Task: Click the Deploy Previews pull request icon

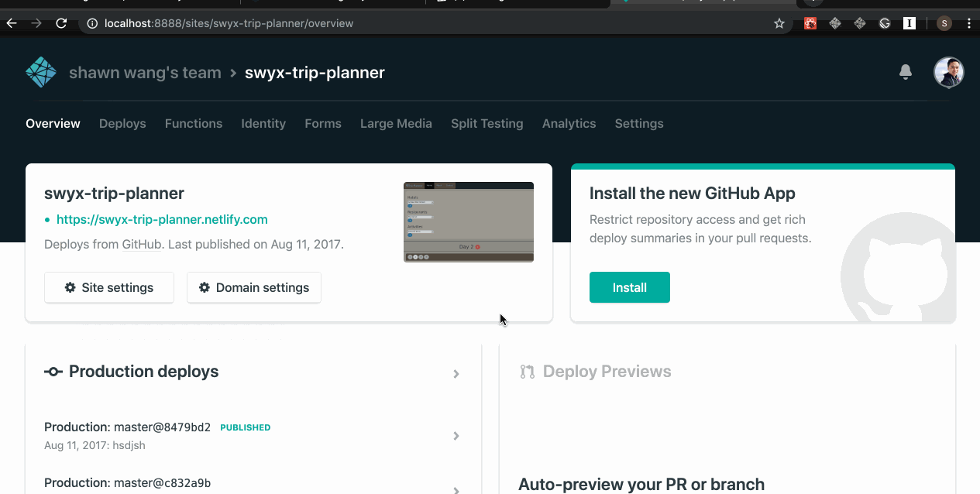Action: click(528, 372)
